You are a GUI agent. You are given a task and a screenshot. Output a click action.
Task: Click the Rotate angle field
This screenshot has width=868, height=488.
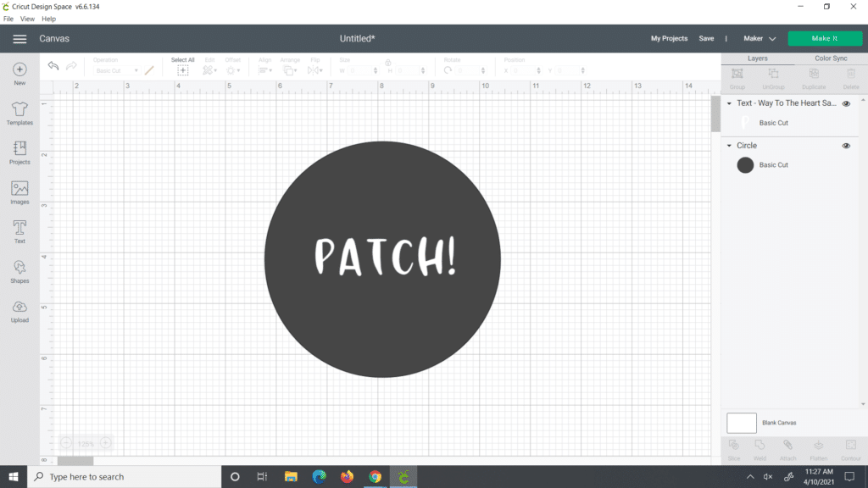click(470, 71)
